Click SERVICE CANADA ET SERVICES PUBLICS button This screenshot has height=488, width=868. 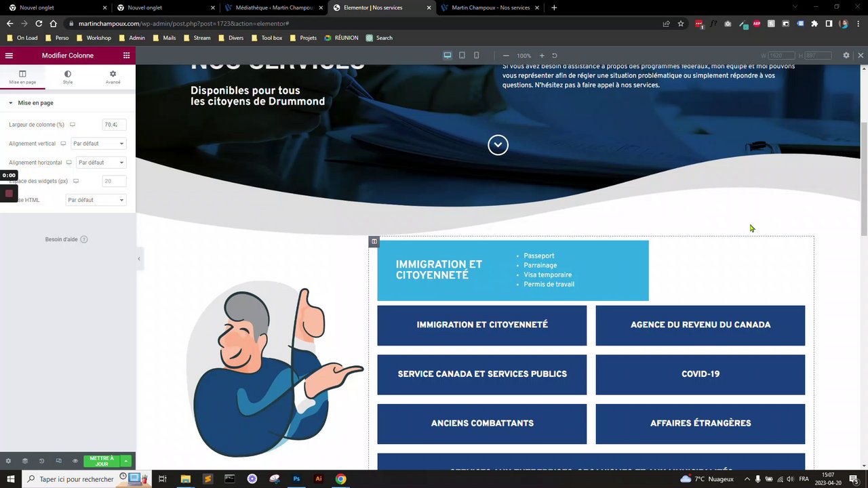(482, 375)
